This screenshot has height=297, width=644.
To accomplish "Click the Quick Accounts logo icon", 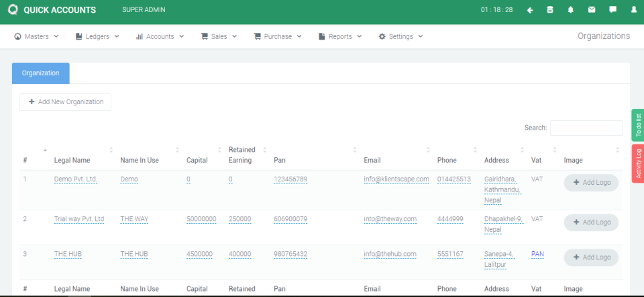I will (12, 10).
